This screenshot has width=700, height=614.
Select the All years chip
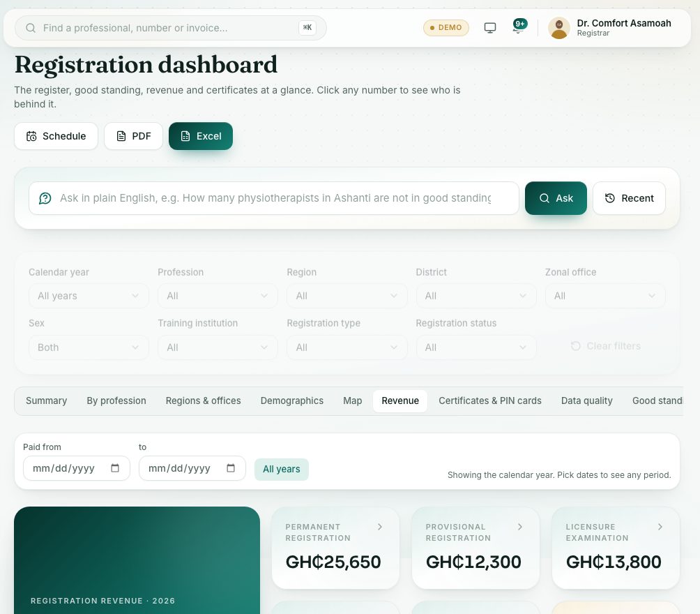(x=281, y=469)
